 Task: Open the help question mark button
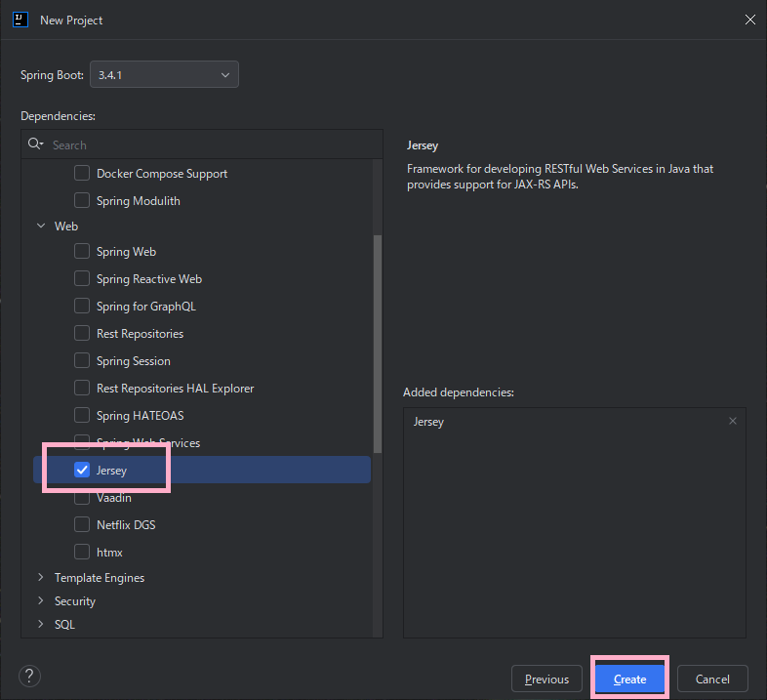click(29, 676)
